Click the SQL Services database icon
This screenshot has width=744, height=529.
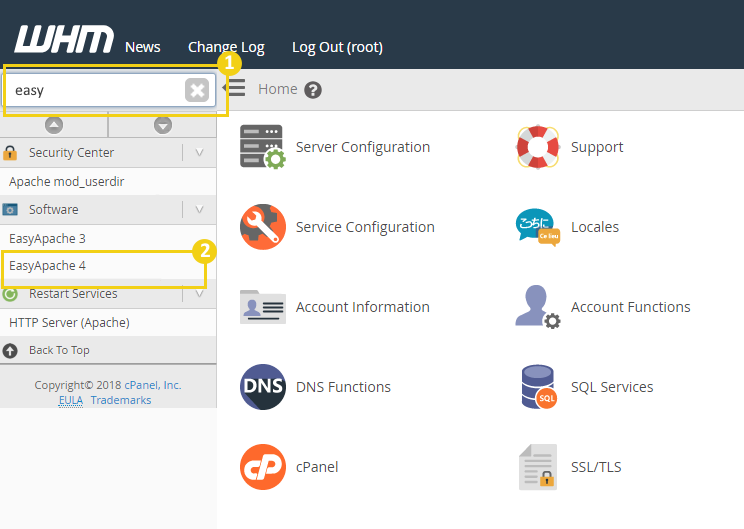point(539,387)
